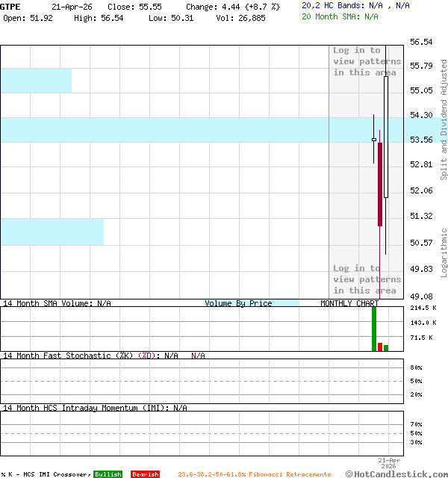The image size is (448, 478).
Task: Click the ©HotCandlestick.com watermark link
Action: coord(396,474)
